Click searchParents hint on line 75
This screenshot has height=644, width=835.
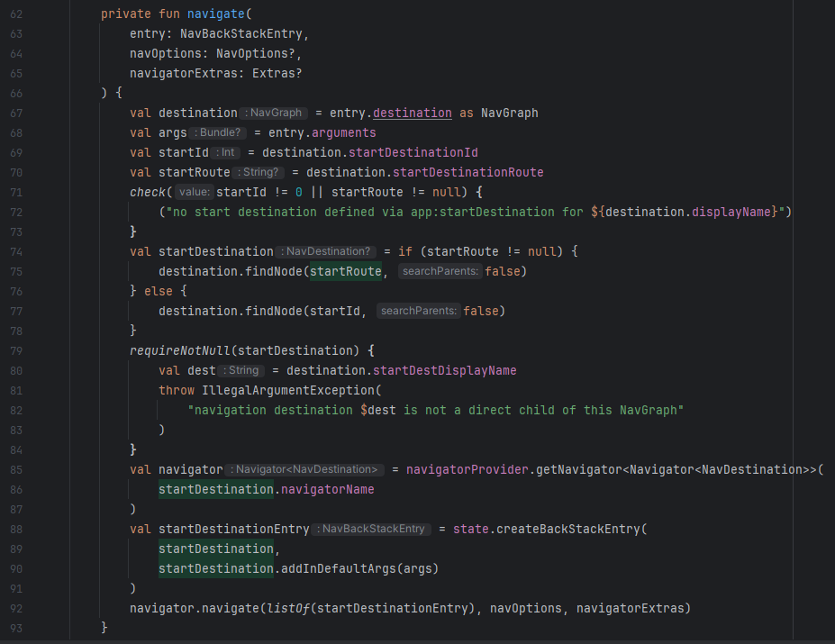point(440,271)
